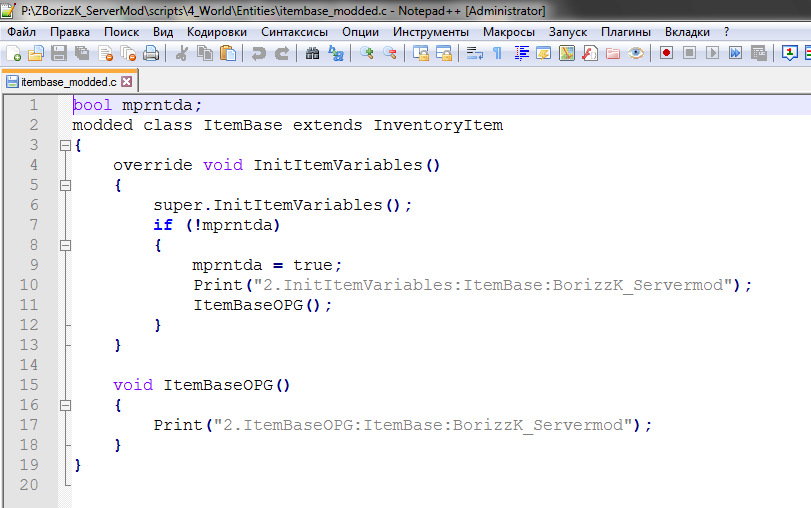This screenshot has width=811, height=508.
Task: Open the Плагины menu
Action: pos(626,32)
